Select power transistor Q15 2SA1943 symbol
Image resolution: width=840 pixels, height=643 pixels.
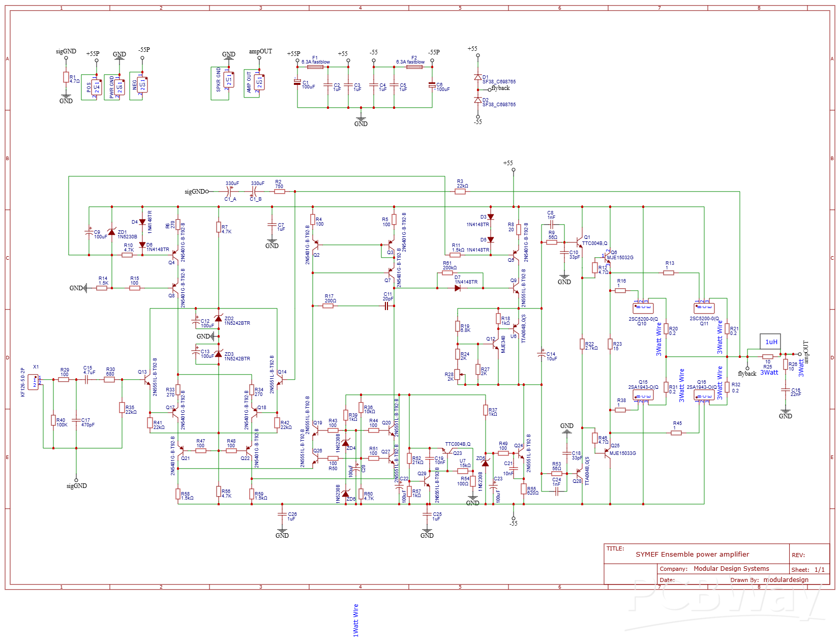[x=642, y=394]
